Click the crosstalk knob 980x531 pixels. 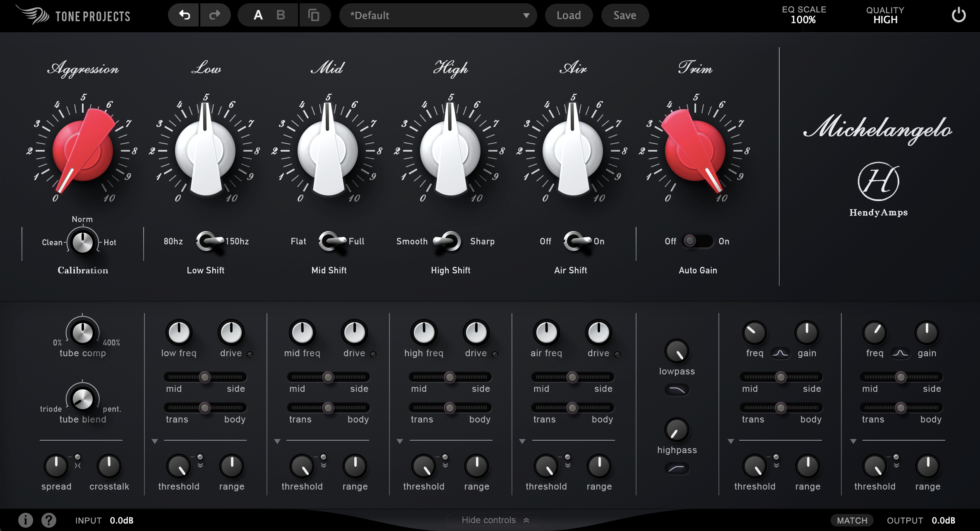click(109, 466)
